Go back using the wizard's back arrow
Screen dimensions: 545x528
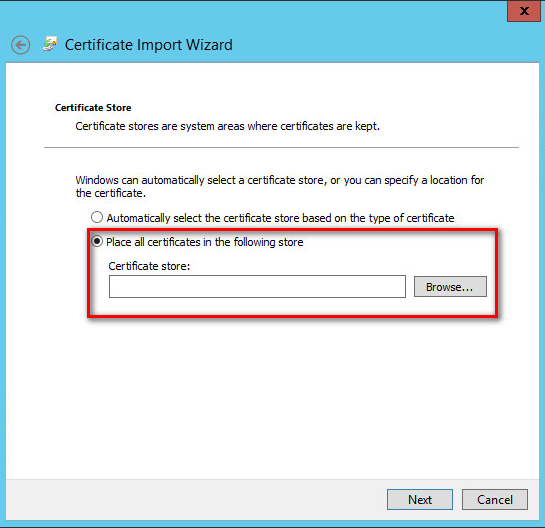tap(21, 45)
